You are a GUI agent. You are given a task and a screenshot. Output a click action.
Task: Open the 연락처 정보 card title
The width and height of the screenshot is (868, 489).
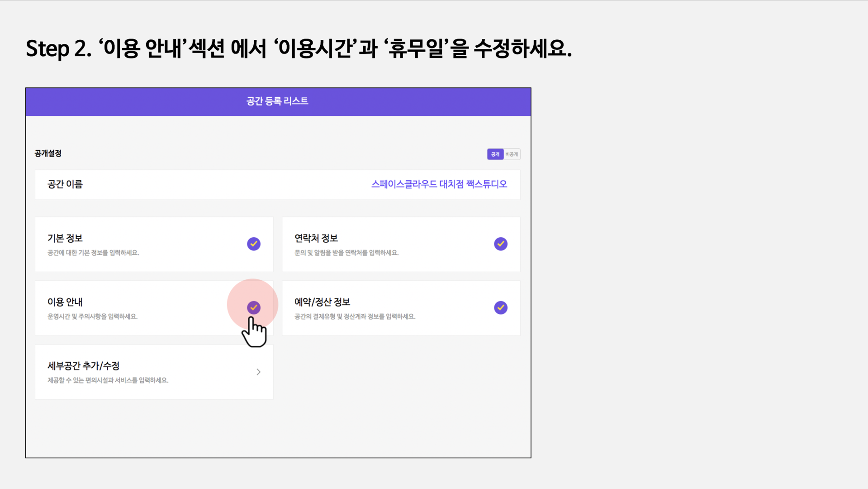[316, 238]
